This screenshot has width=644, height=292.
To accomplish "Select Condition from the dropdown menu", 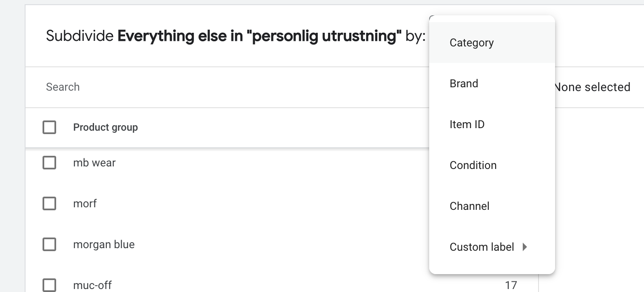I will point(473,166).
